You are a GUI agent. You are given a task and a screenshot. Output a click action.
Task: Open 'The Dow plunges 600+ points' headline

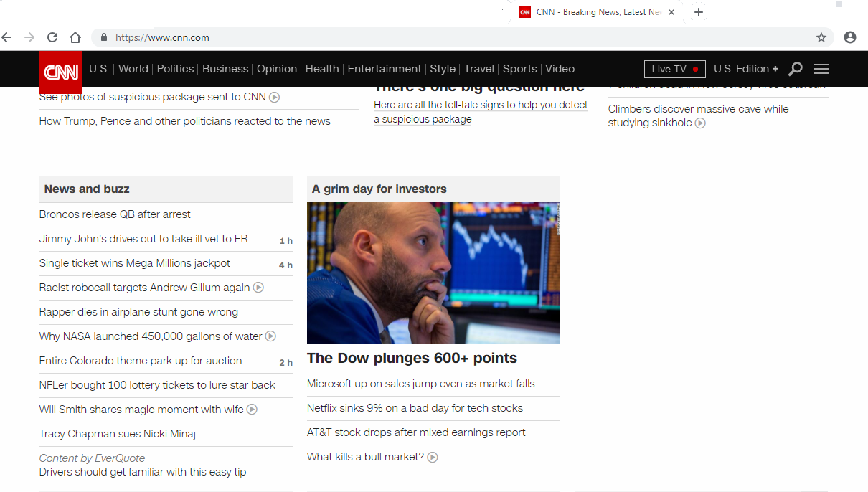click(412, 358)
